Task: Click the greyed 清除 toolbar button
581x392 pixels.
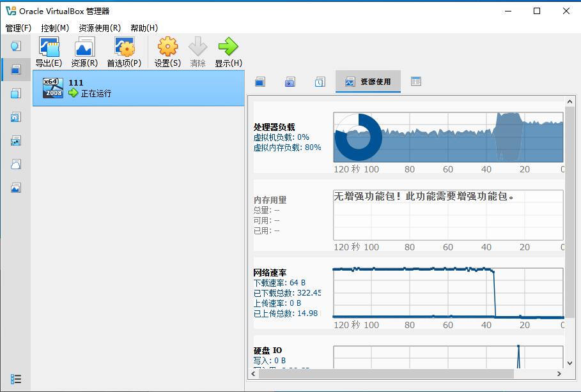Action: [198, 52]
